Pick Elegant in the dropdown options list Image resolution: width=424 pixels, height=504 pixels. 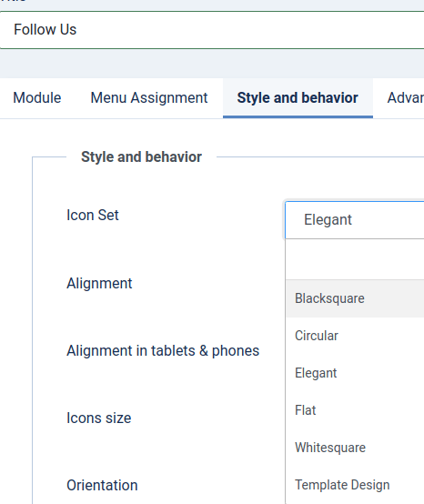355,373
